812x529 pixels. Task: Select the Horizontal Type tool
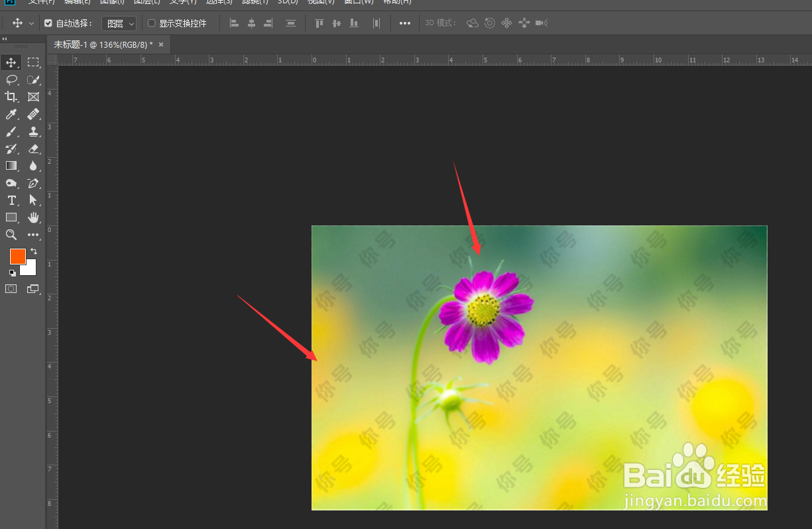(11, 200)
